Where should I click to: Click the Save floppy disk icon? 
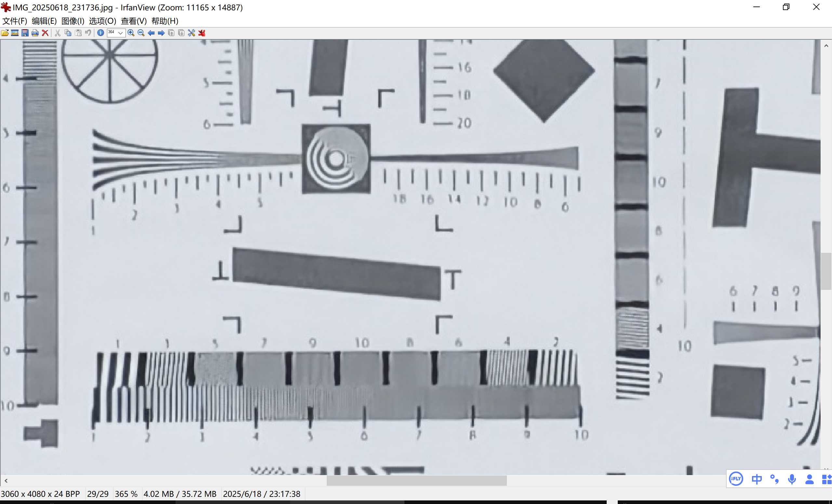[x=25, y=33]
